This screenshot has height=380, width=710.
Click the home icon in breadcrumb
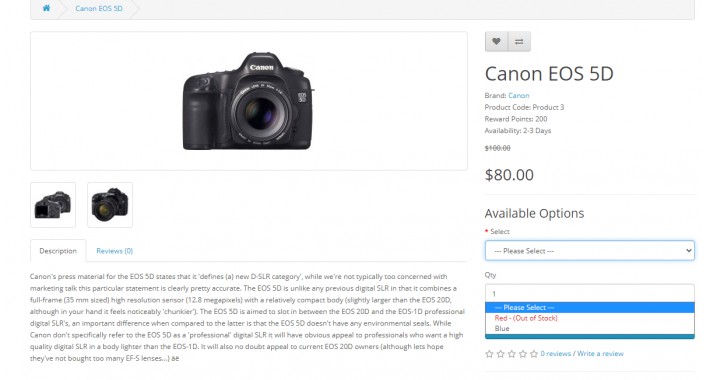tap(46, 8)
